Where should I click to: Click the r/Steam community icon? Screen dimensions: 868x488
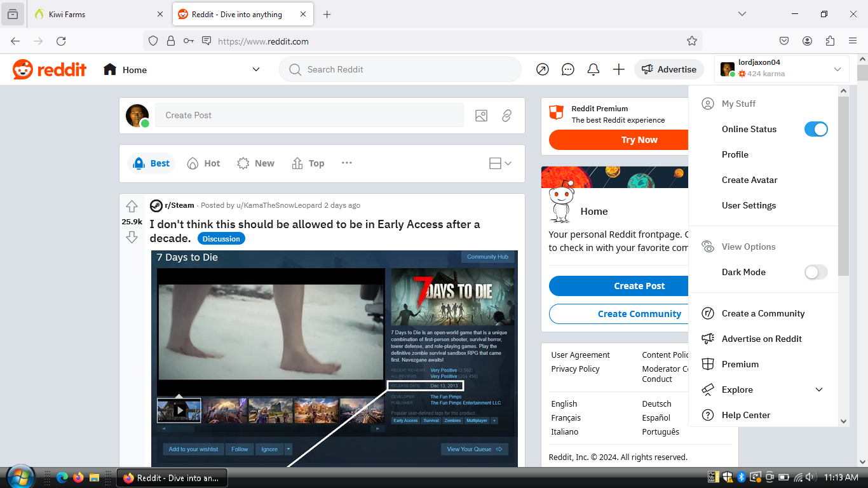[x=156, y=205]
